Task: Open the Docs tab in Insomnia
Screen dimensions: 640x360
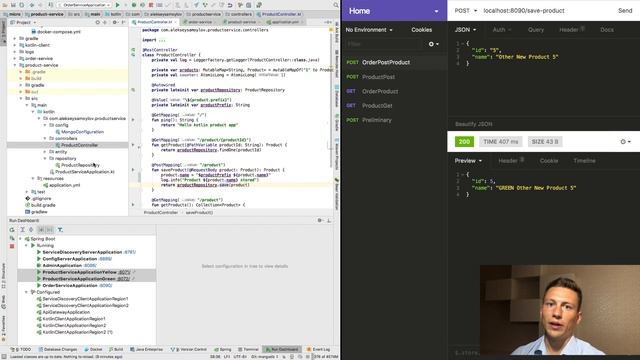Action: tap(607, 30)
